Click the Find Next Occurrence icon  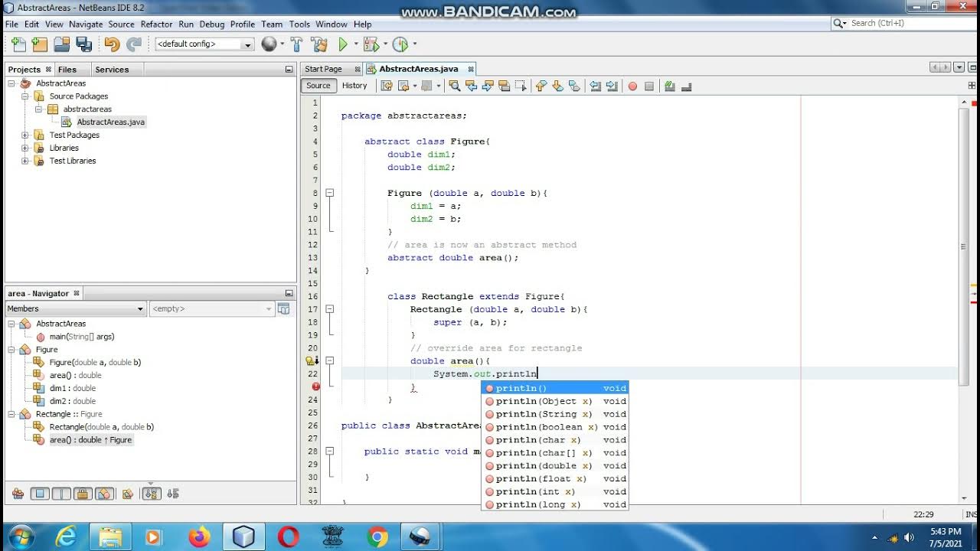click(488, 86)
